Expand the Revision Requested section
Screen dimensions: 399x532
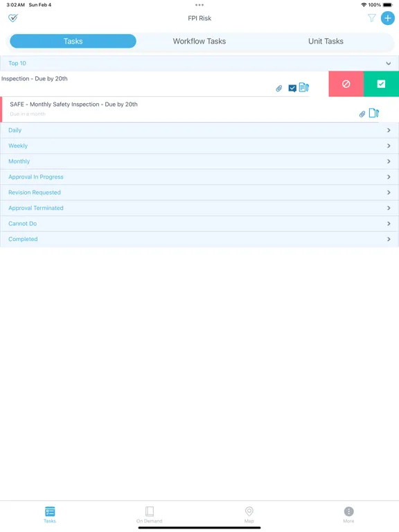point(199,193)
